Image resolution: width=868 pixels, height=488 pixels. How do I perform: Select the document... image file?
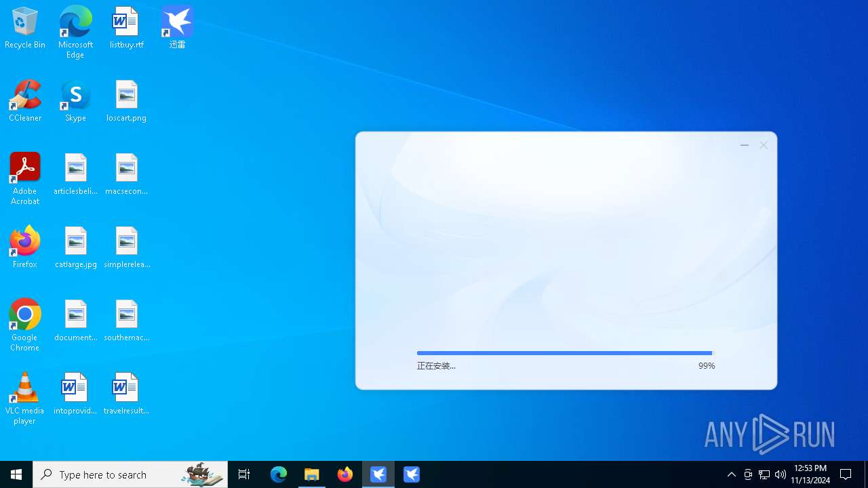[x=75, y=321]
